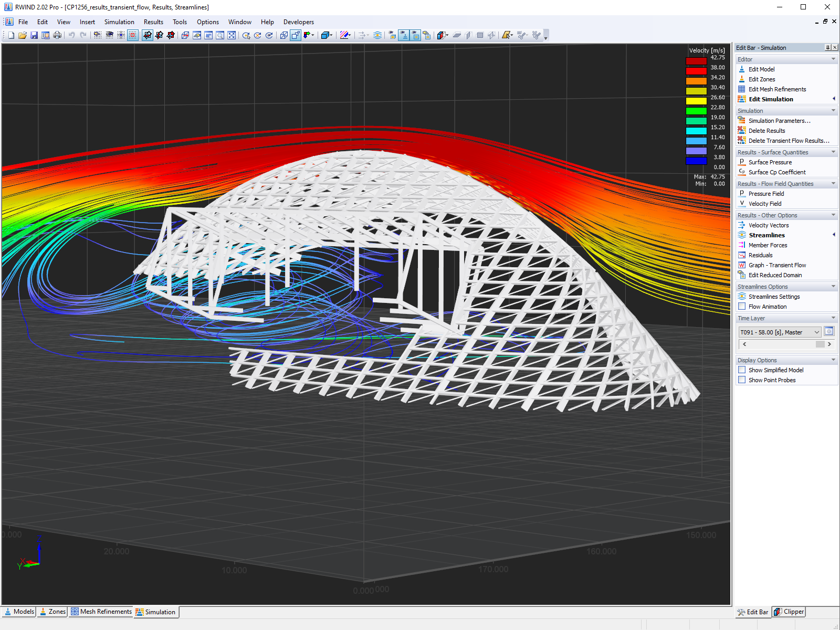Click the diagonal colored-lines pencil toolbar icon
The image size is (840, 630).
[345, 35]
